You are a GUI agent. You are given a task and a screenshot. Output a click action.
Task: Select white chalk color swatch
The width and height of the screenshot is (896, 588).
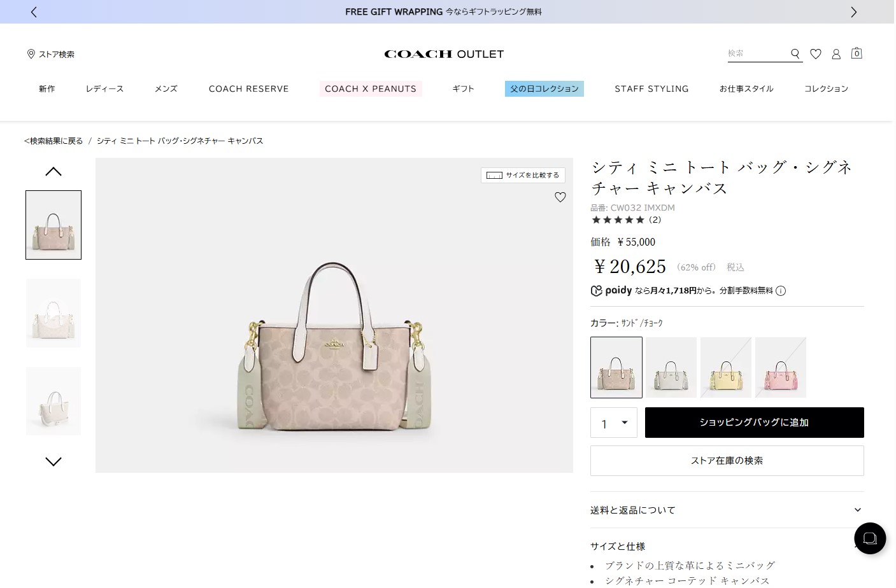[671, 367]
